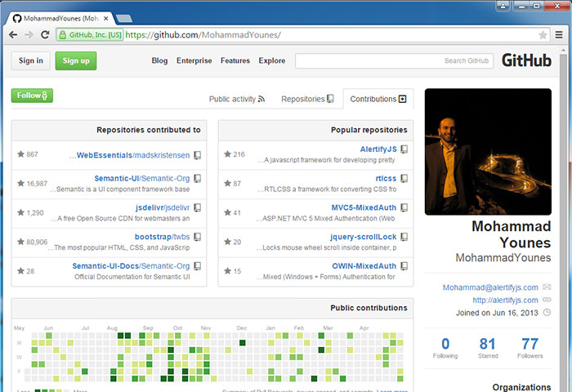Click the envelope icon beside the email
This screenshot has height=392, width=572.
(547, 287)
